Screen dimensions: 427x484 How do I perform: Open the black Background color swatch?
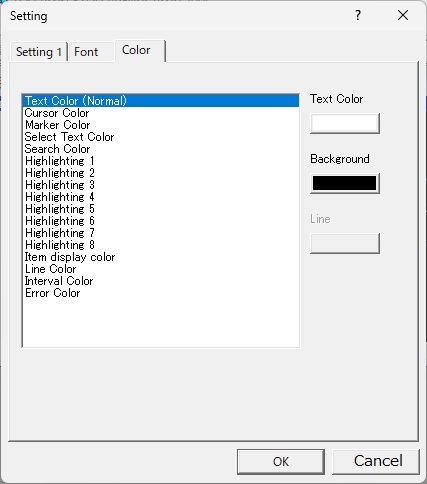tap(345, 183)
